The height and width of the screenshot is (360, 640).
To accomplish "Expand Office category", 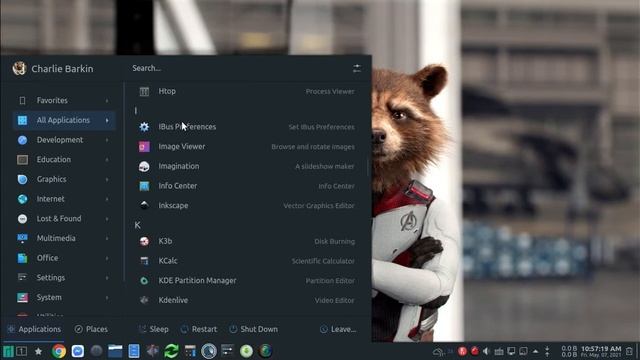I will [107, 258].
